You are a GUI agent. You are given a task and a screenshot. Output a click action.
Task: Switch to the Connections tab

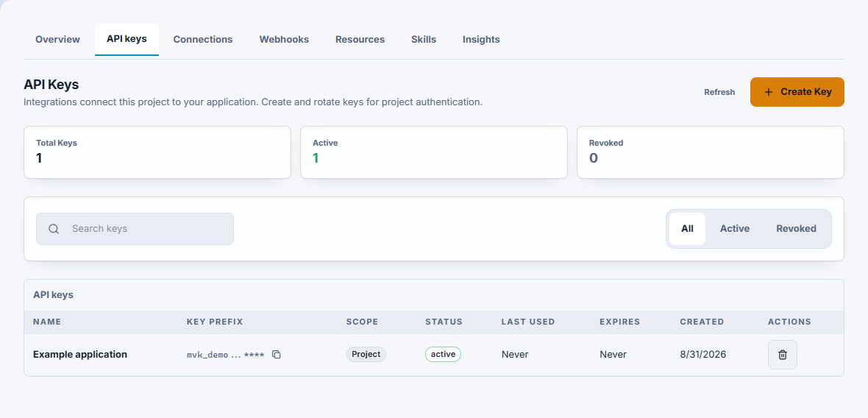202,39
